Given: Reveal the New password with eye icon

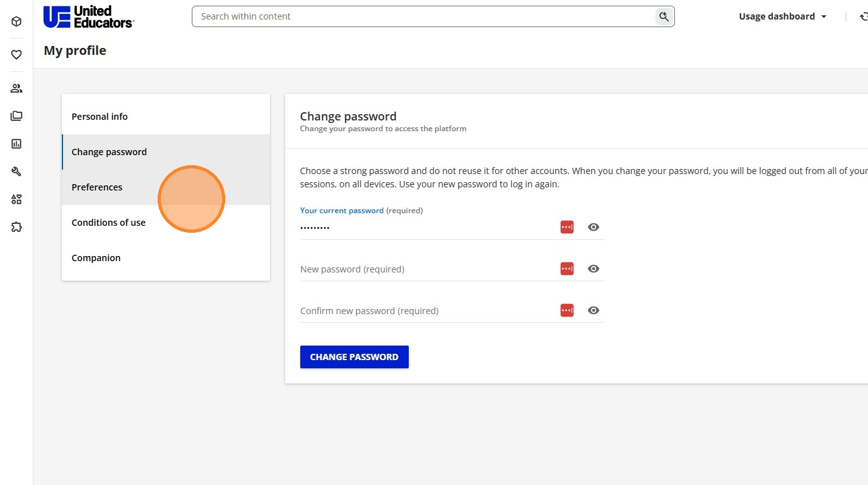Looking at the screenshot, I should point(594,269).
